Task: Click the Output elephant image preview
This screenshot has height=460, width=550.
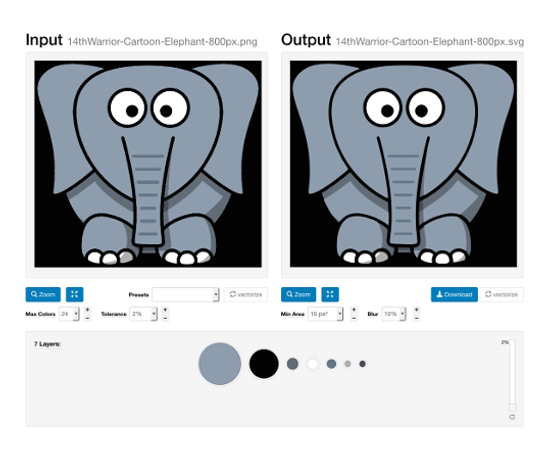Action: (x=403, y=164)
